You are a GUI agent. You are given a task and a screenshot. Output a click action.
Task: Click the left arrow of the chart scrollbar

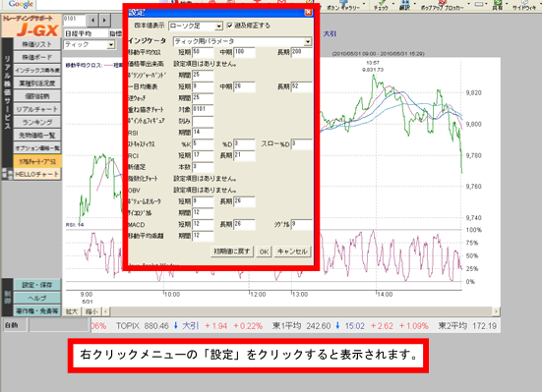106,311
